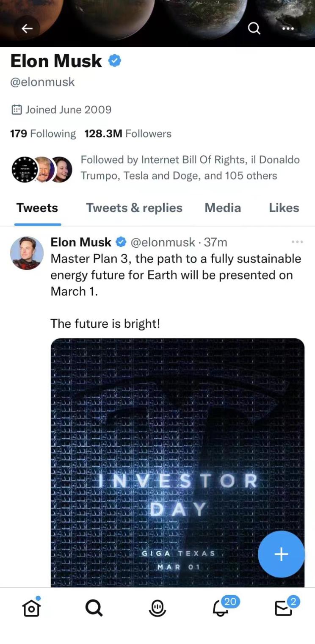Tap the back arrow button
This screenshot has width=315, height=644.
click(x=27, y=28)
